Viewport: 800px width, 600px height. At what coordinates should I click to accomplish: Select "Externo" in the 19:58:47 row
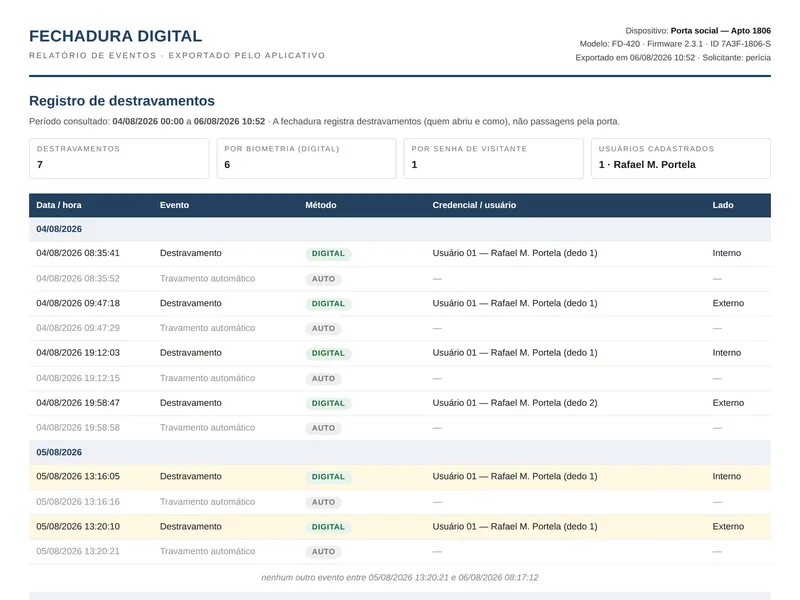click(x=728, y=403)
